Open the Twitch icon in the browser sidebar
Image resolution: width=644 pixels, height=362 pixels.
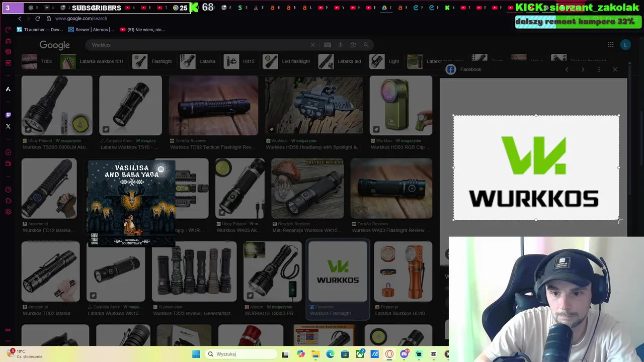pos(8,115)
